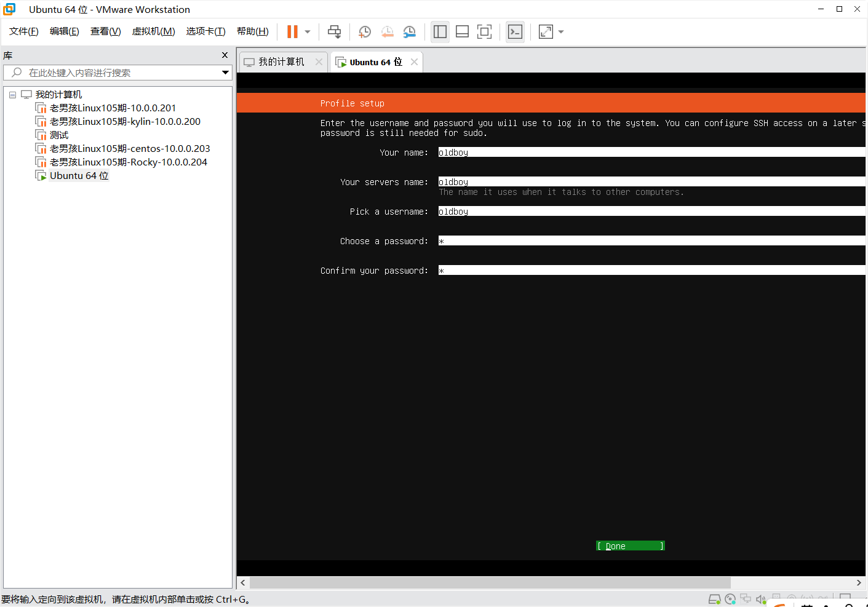Image resolution: width=868 pixels, height=607 pixels.
Task: Toggle the console view button
Action: click(515, 32)
